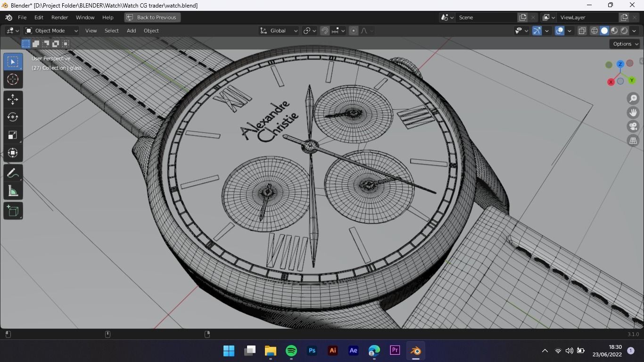Image resolution: width=644 pixels, height=362 pixels.
Task: Click the Y axis on navigation gizmo
Action: coord(632,81)
